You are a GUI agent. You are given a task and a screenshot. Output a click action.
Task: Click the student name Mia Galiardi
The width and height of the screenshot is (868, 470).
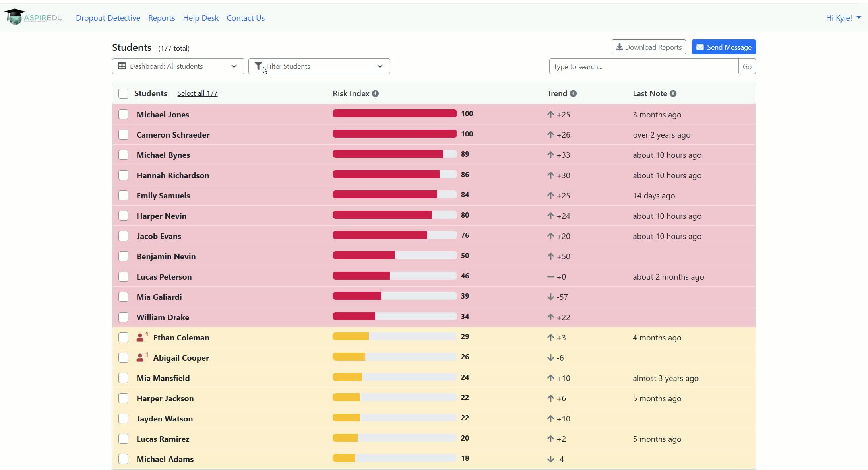(159, 297)
